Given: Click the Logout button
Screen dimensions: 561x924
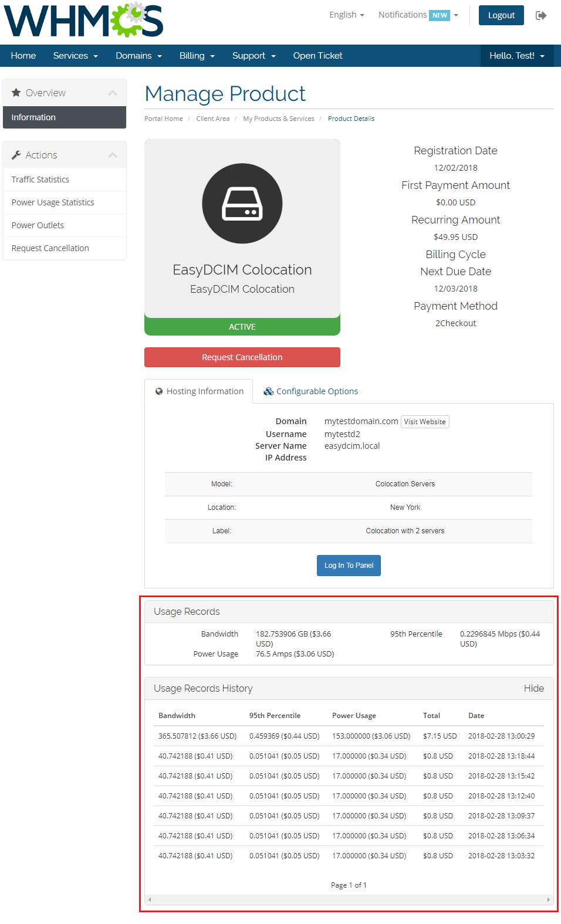Looking at the screenshot, I should pos(501,15).
